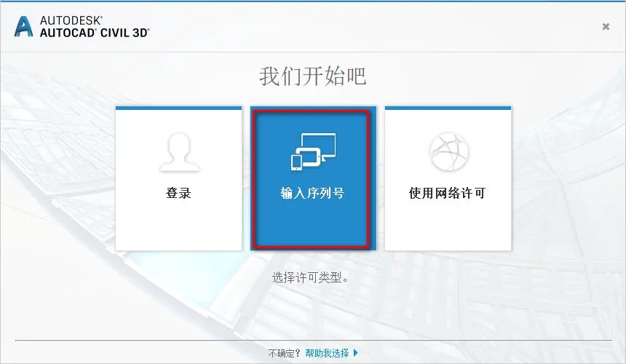
Task: Click the 不确定？ text
Action: tap(285, 353)
